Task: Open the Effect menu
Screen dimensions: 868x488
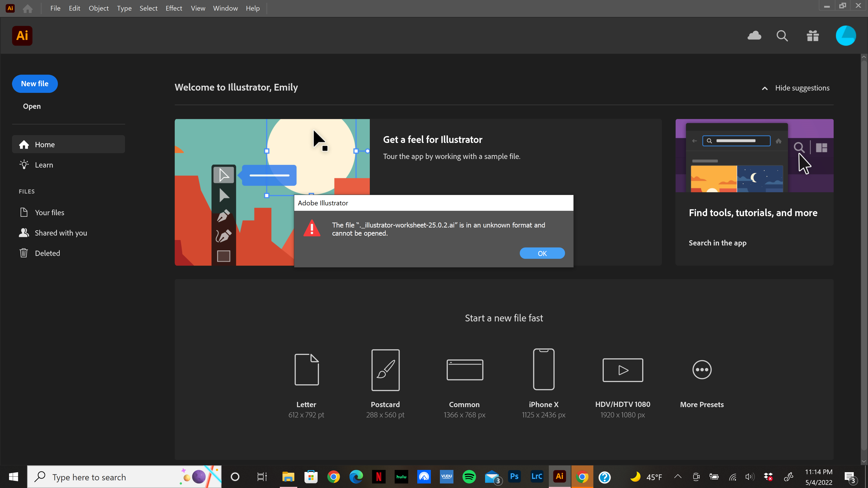Action: click(x=173, y=8)
